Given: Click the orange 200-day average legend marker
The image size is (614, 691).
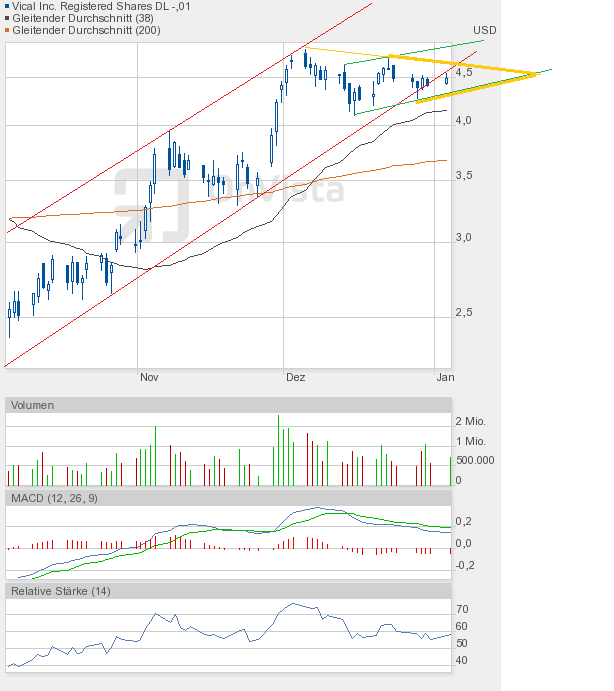Looking at the screenshot, I should coord(8,30).
